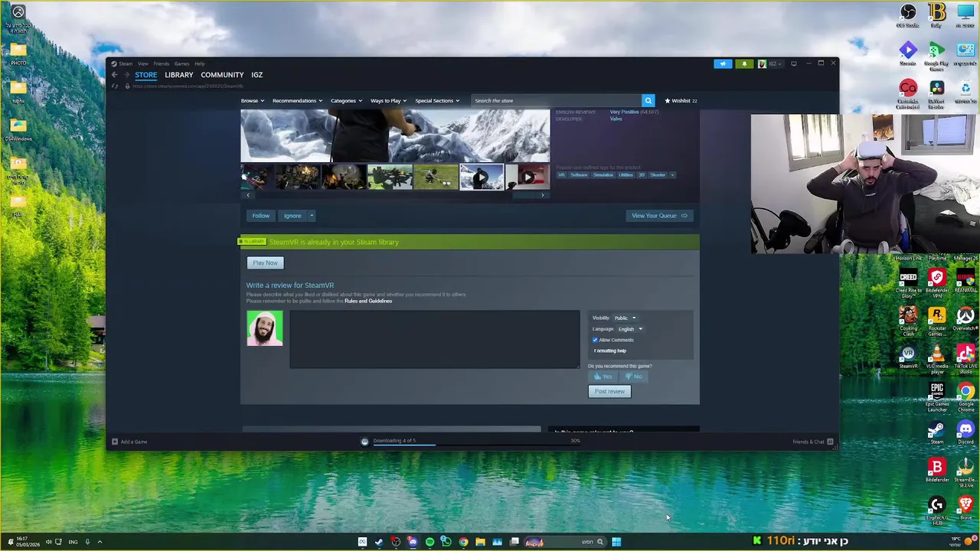The width and height of the screenshot is (980, 551).
Task: Open the Friends menu in the title bar
Action: pyautogui.click(x=161, y=64)
